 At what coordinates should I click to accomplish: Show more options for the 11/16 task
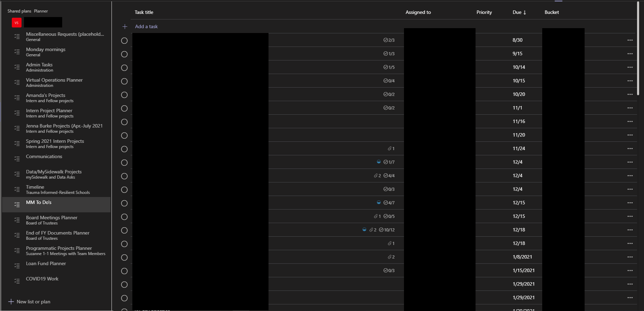[630, 122]
